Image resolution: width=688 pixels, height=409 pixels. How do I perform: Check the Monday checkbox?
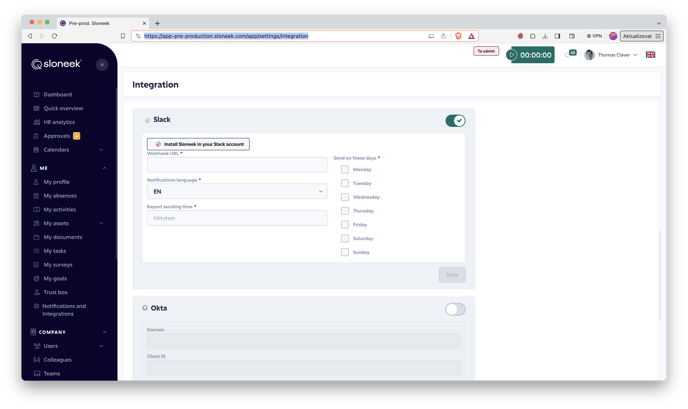(345, 169)
